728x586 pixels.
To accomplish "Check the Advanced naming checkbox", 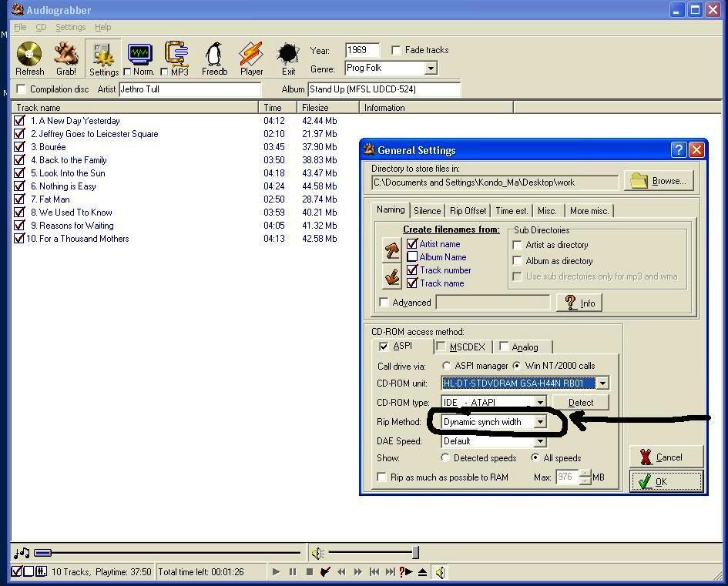I will (x=384, y=303).
